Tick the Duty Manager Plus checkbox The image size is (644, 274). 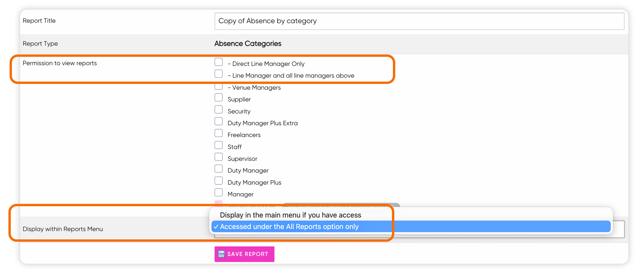coord(219,180)
